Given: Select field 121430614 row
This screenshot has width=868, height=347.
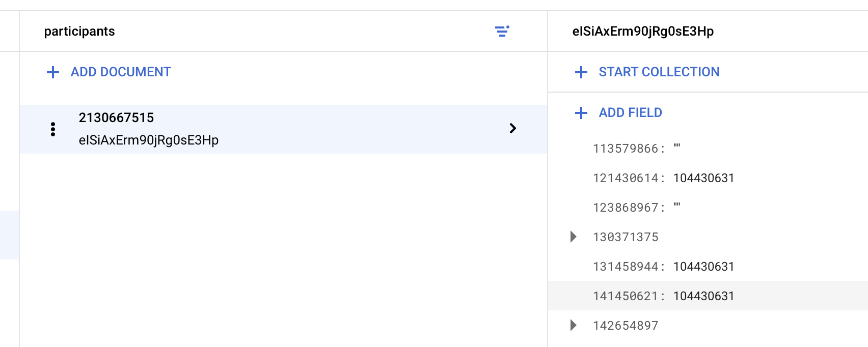Looking at the screenshot, I should point(708,178).
